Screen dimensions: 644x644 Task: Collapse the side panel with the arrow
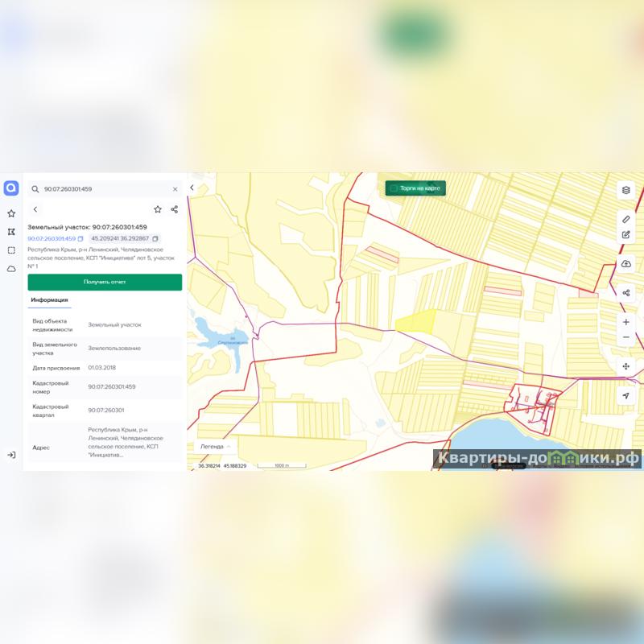[x=192, y=188]
